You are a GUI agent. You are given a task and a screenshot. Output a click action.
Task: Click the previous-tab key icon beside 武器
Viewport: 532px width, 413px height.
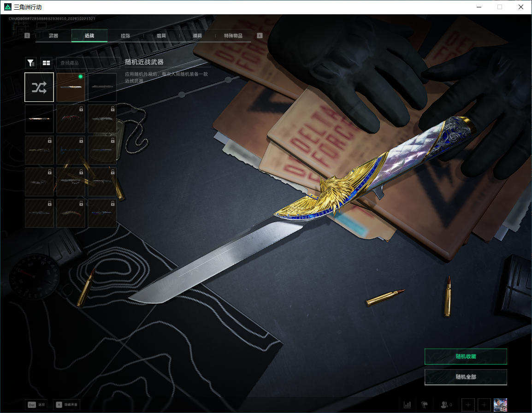pos(28,35)
